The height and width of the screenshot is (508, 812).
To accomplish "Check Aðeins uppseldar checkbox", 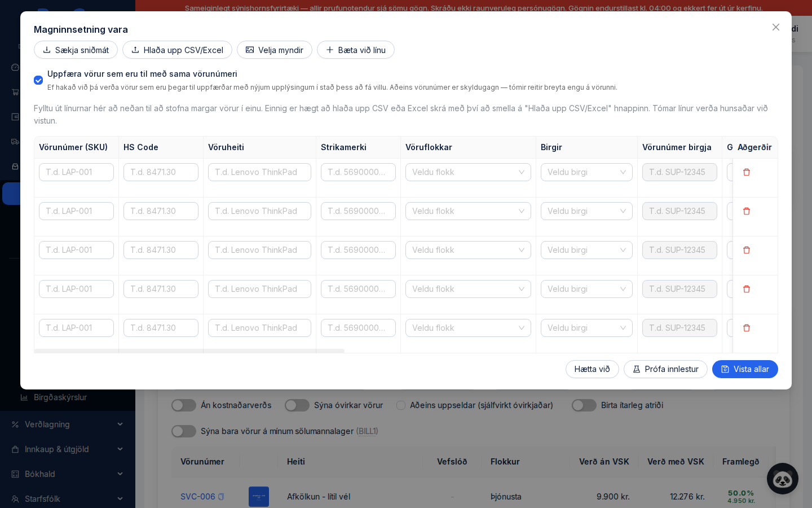I will (x=401, y=405).
